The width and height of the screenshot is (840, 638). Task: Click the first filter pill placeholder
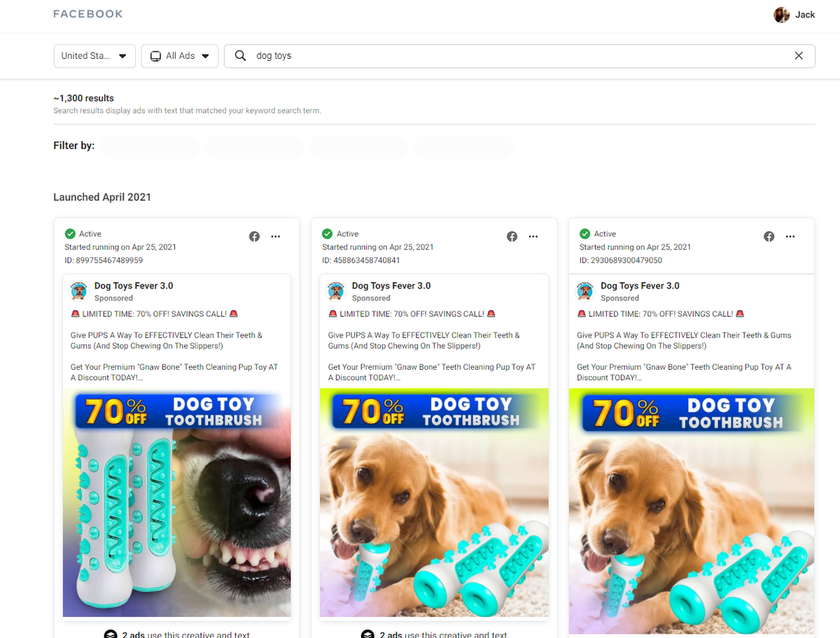pos(150,146)
